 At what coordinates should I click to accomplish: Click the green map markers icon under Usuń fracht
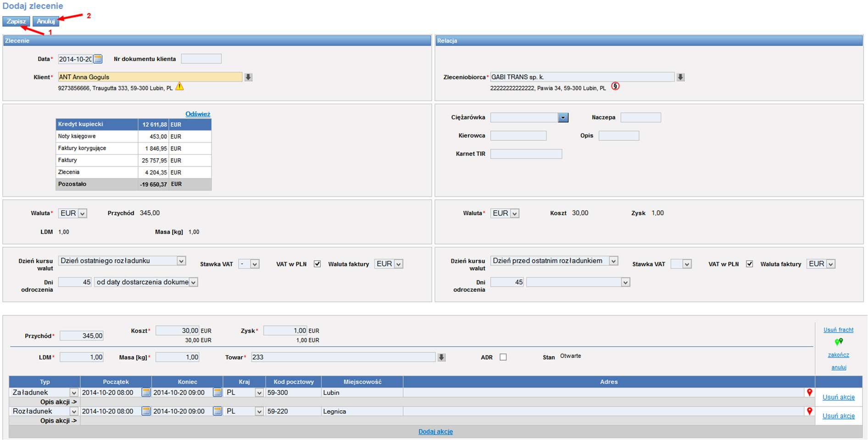[839, 342]
